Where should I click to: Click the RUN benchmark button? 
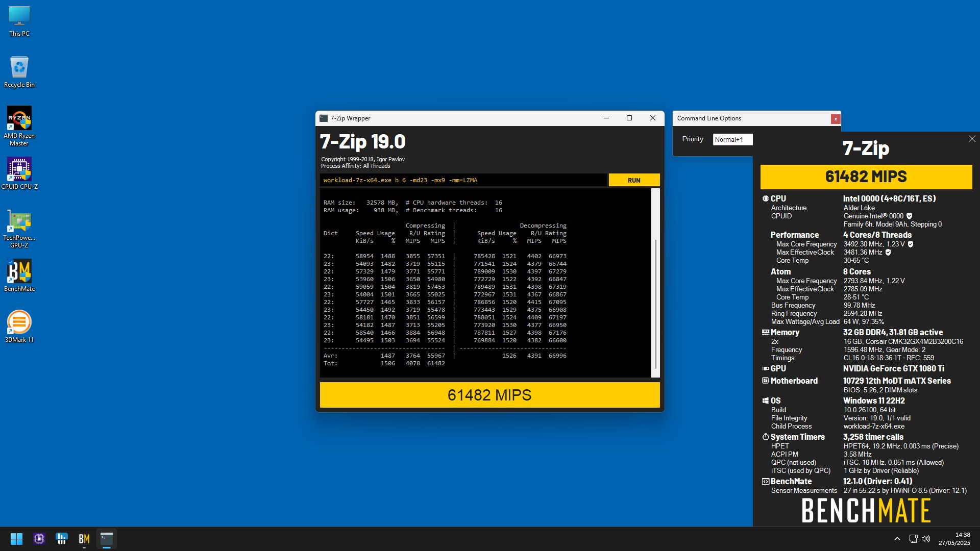[634, 180]
